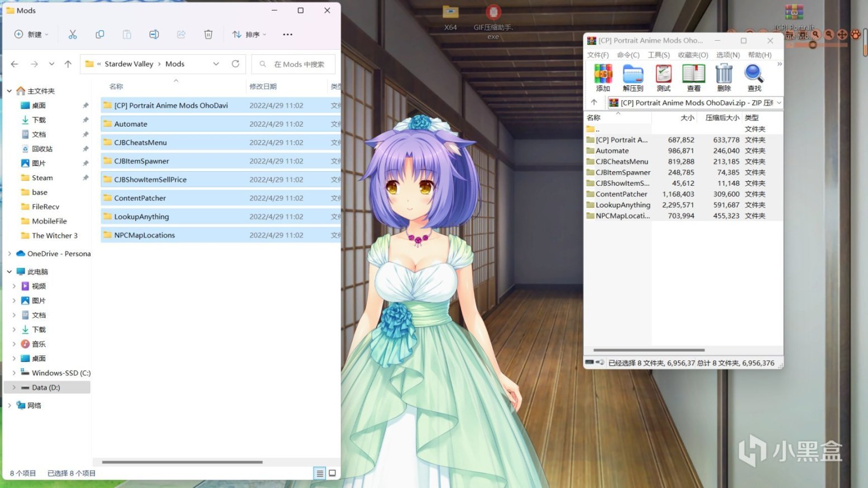Click WinRAR 测试 (Test) icon
This screenshot has height=488, width=868.
point(664,78)
